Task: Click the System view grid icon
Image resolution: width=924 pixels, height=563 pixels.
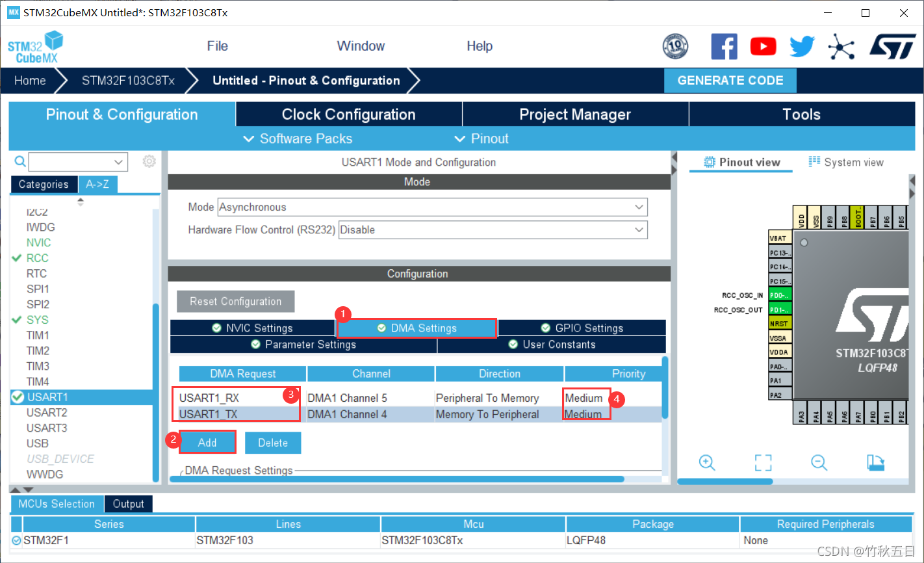Action: click(814, 161)
